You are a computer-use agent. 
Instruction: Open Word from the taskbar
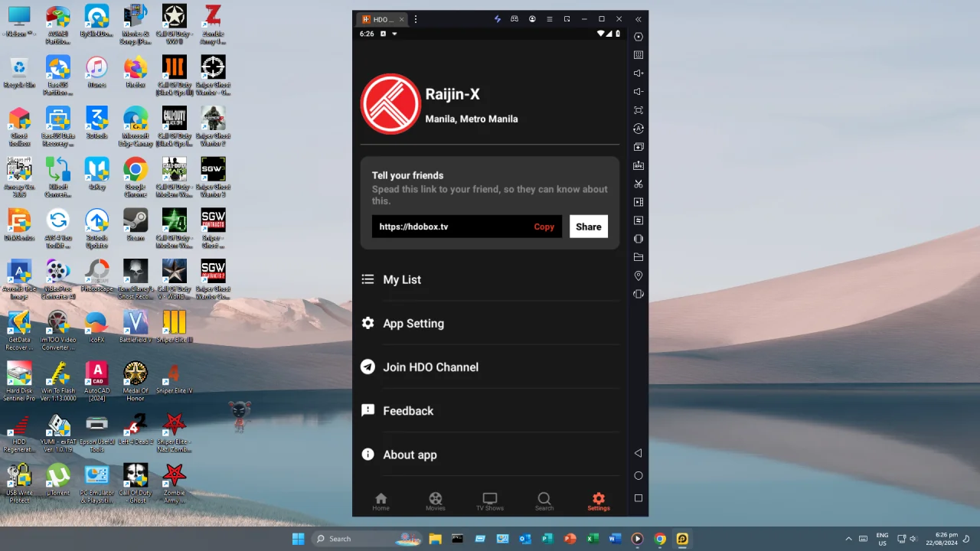click(x=615, y=539)
